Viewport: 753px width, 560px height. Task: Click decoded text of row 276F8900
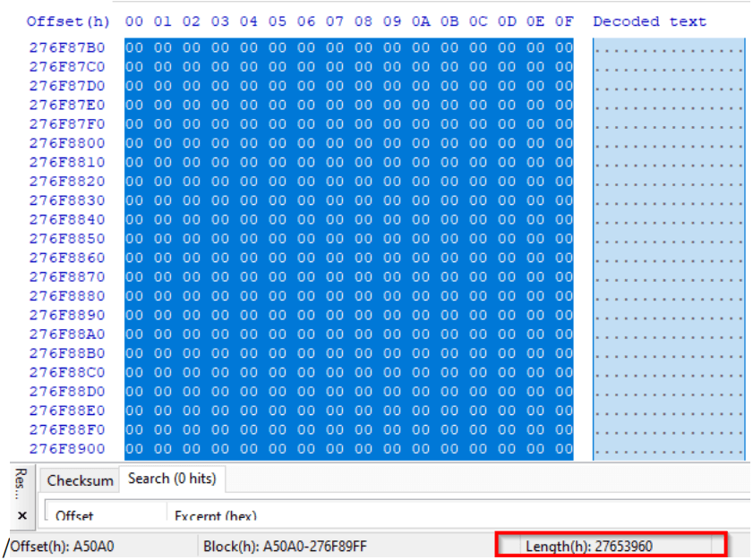click(669, 449)
